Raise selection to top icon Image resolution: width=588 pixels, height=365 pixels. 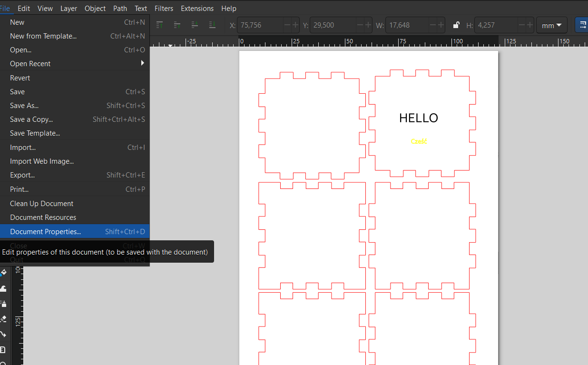pyautogui.click(x=160, y=25)
